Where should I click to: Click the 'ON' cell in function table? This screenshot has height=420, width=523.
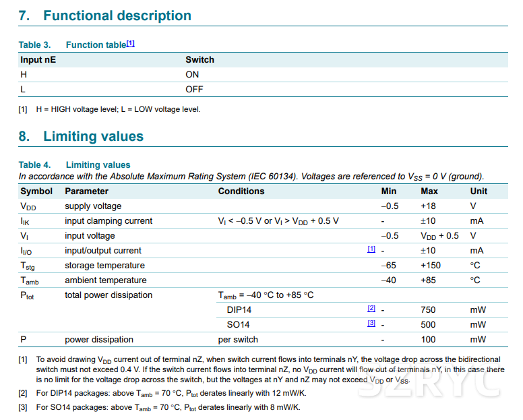(x=192, y=75)
